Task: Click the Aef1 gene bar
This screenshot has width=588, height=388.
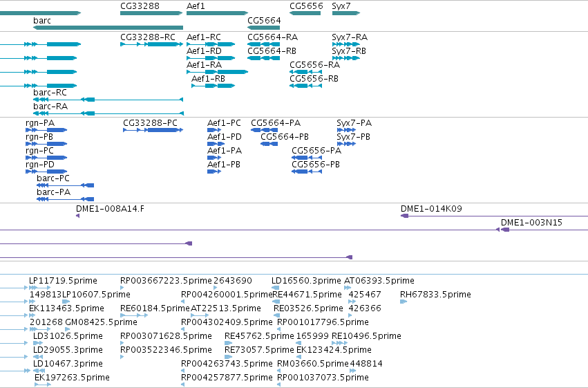Action: pyautogui.click(x=217, y=13)
